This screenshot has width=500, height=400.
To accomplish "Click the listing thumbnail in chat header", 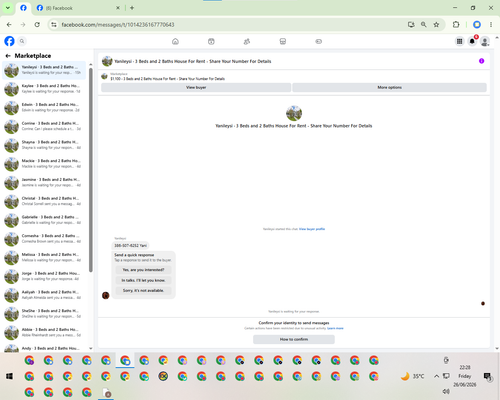I will point(107,61).
